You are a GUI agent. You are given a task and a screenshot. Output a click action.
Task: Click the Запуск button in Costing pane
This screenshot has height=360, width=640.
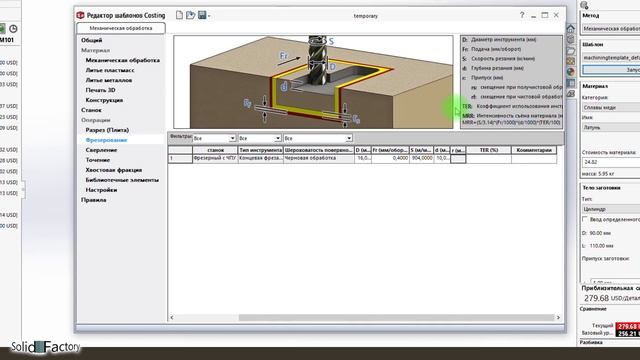coord(611,70)
